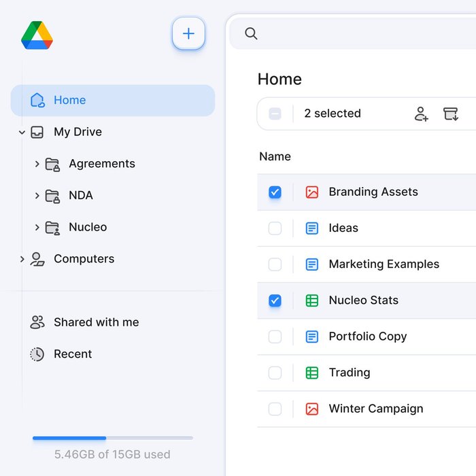Open My Drive in the sidebar
Screen dimensions: 476x476
(x=78, y=132)
